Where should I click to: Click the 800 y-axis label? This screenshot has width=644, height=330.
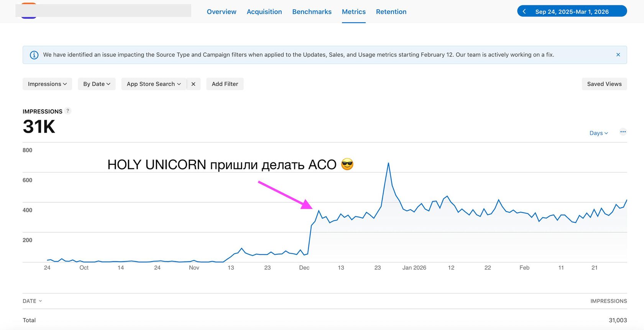27,150
